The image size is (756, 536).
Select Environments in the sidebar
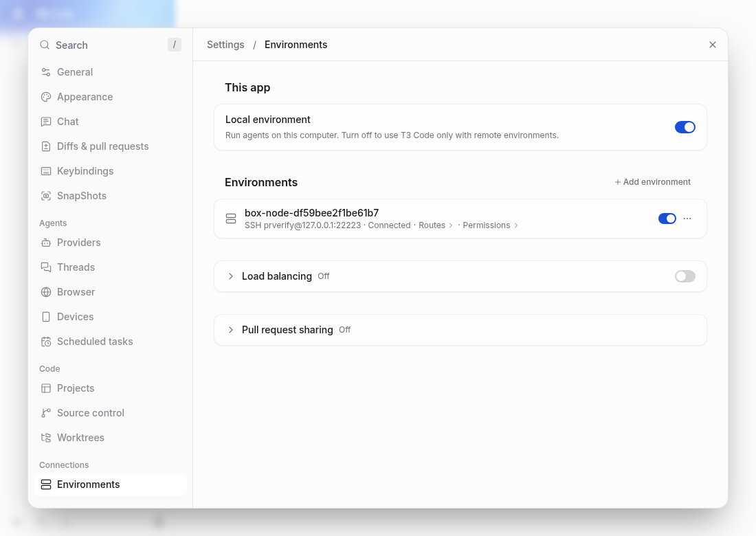pos(110,484)
